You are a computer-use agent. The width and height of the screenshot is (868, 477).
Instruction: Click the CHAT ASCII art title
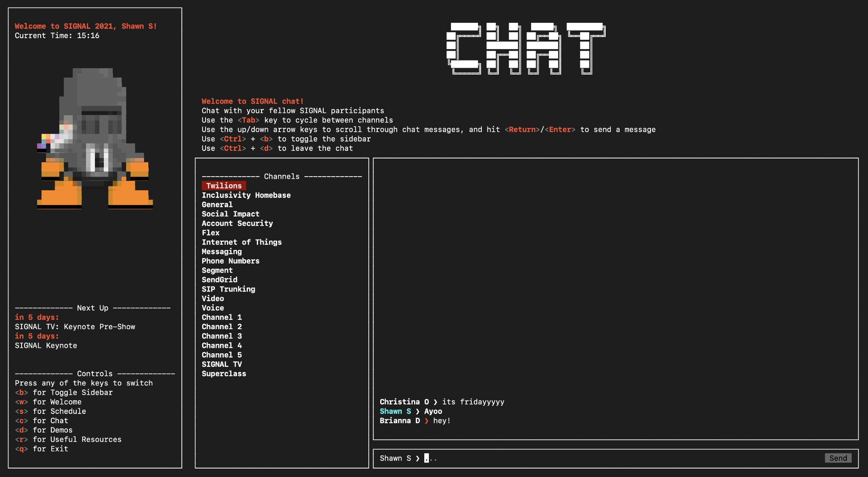pyautogui.click(x=526, y=48)
